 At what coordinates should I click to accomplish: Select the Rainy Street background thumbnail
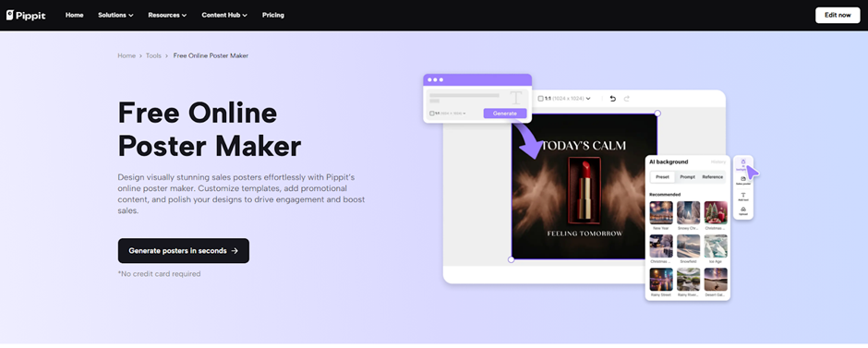click(661, 280)
